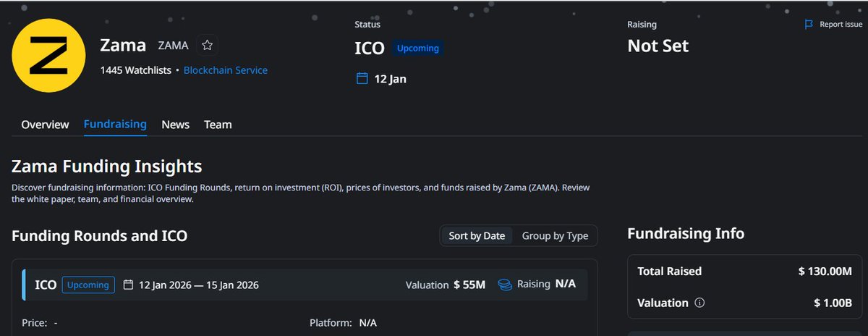This screenshot has height=336, width=868.
Task: Click the Fundraising Info heading
Action: [686, 234]
